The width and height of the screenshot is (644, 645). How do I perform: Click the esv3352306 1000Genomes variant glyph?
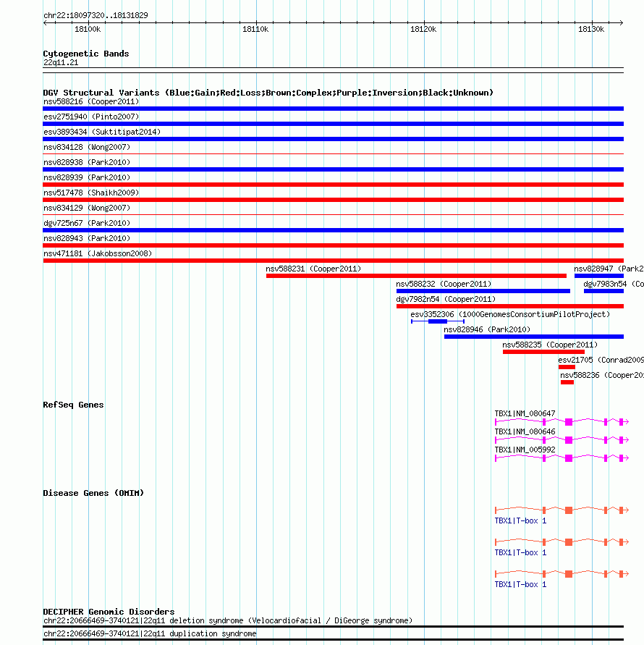click(x=438, y=321)
